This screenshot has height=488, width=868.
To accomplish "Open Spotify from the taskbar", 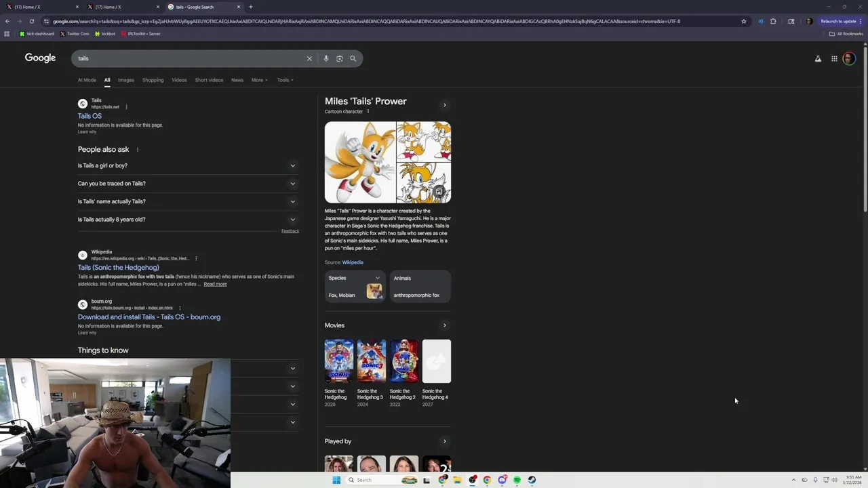I will 517,480.
